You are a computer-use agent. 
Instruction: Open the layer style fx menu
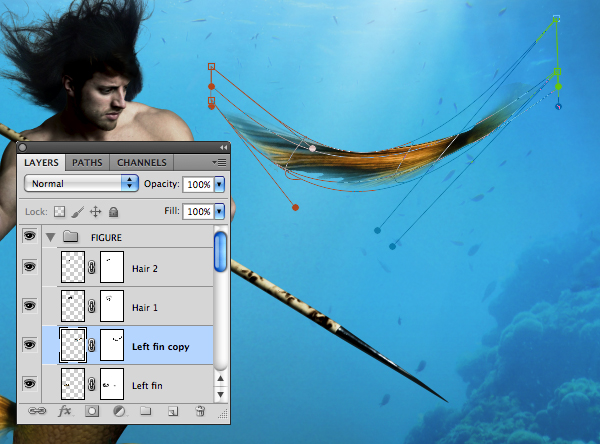65,411
